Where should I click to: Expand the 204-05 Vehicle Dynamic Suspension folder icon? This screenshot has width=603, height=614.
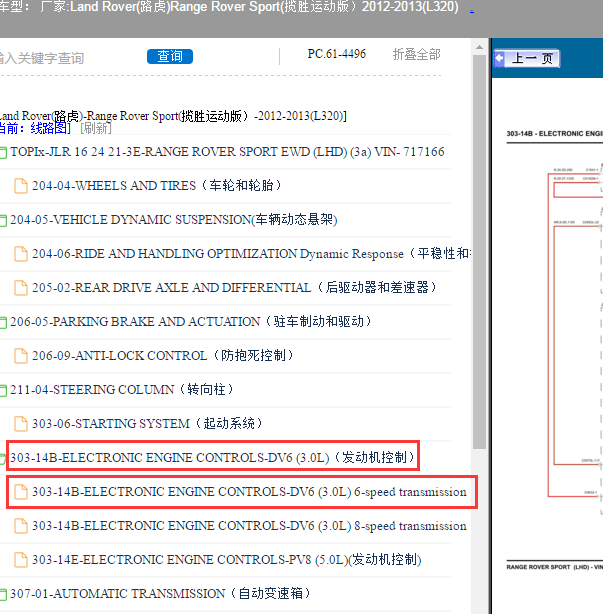3,220
